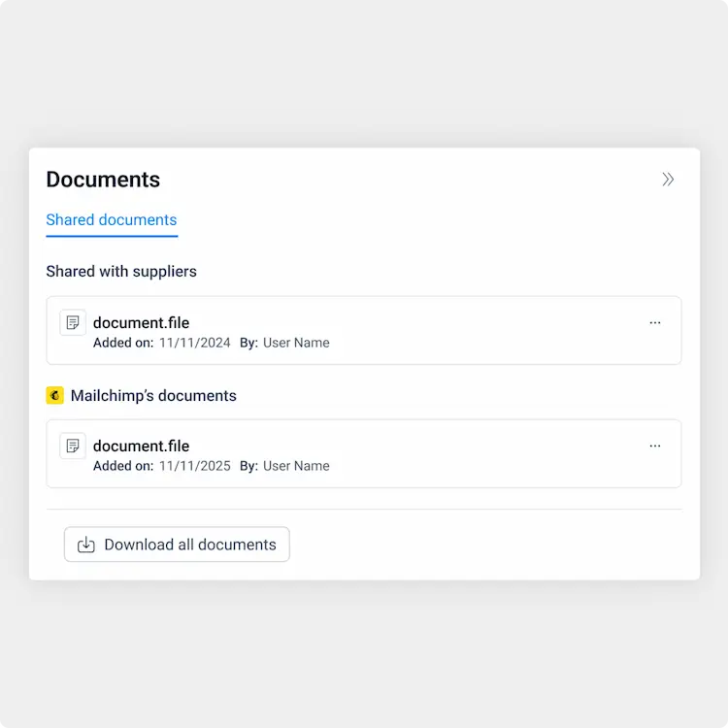Open more options for the 11/11/2024 document

tap(654, 322)
